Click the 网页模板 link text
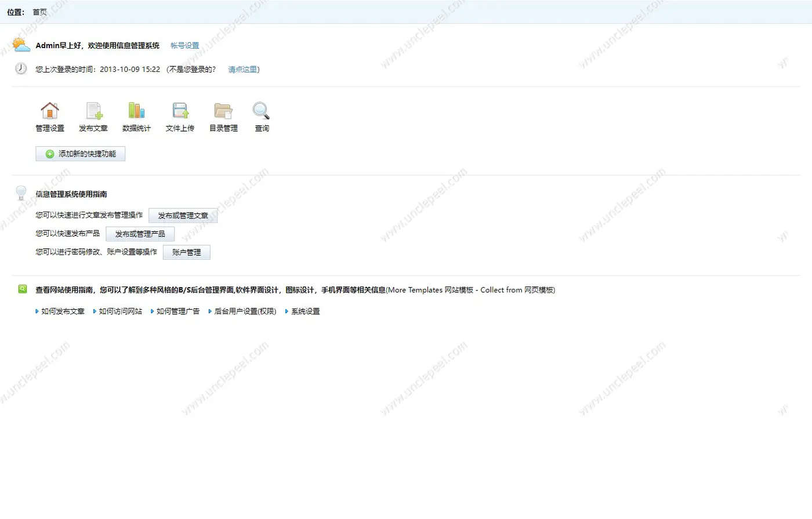 coord(538,290)
